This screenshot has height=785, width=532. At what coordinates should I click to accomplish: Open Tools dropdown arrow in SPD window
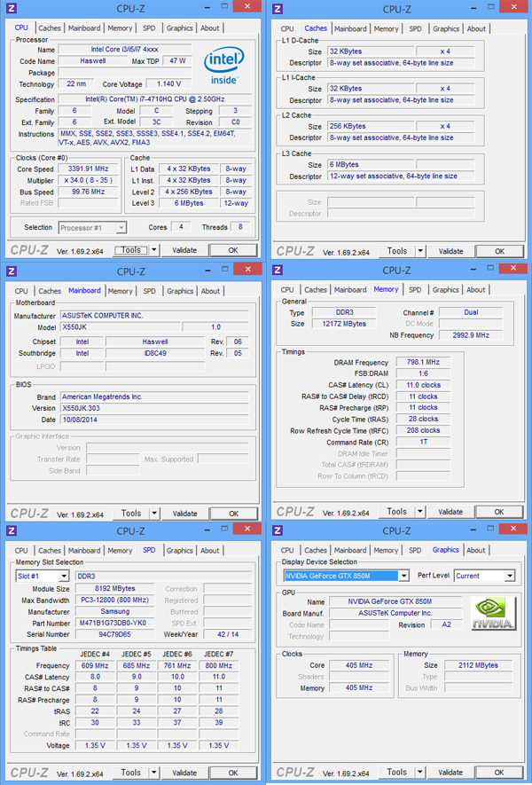pos(154,773)
